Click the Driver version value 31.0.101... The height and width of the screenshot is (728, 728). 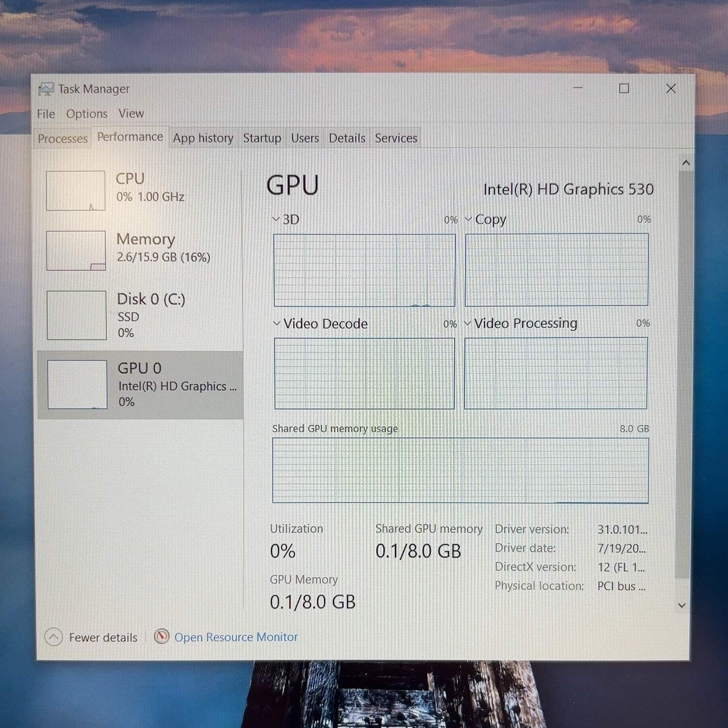(622, 529)
